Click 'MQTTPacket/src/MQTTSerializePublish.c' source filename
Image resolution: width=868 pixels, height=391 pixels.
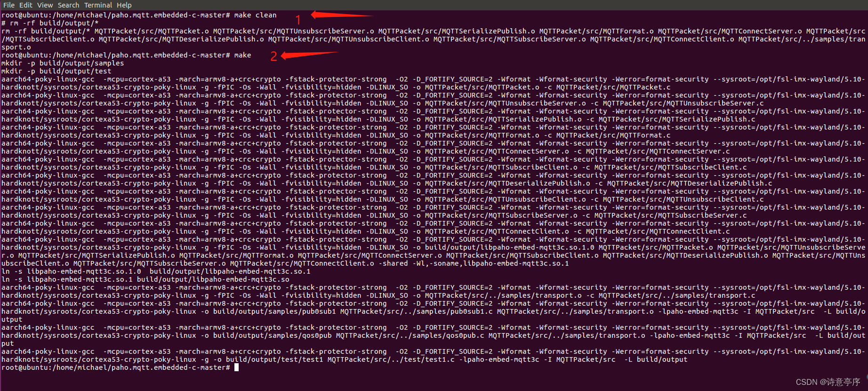point(677,119)
